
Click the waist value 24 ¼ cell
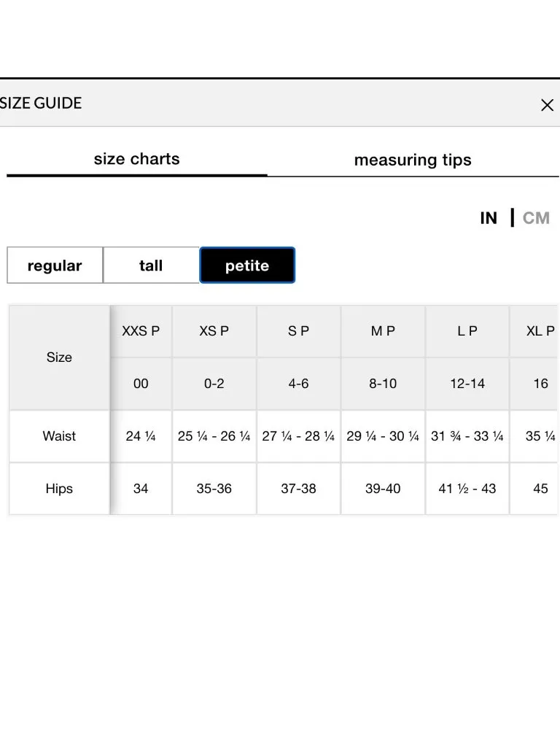[141, 436]
